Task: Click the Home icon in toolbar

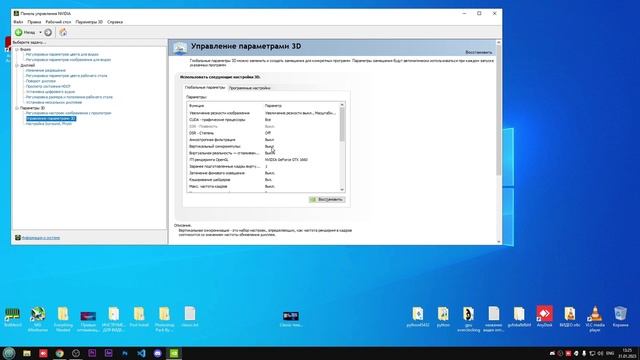Action: pyautogui.click(x=63, y=32)
